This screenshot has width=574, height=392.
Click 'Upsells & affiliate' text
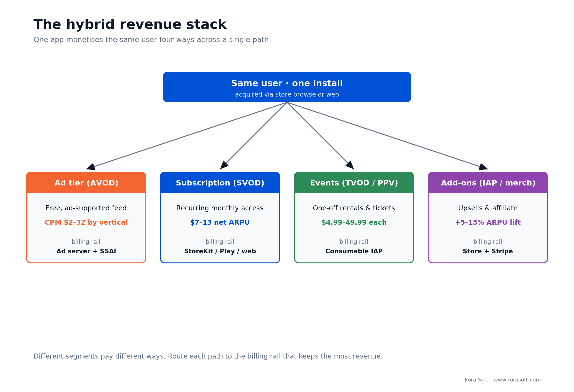pyautogui.click(x=488, y=208)
